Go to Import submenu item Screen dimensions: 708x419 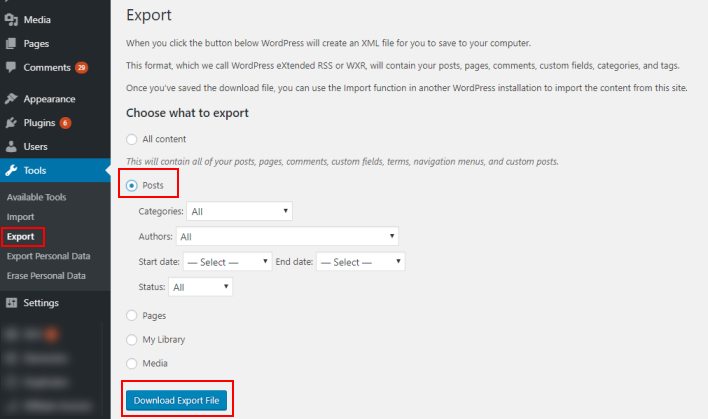[x=20, y=217]
